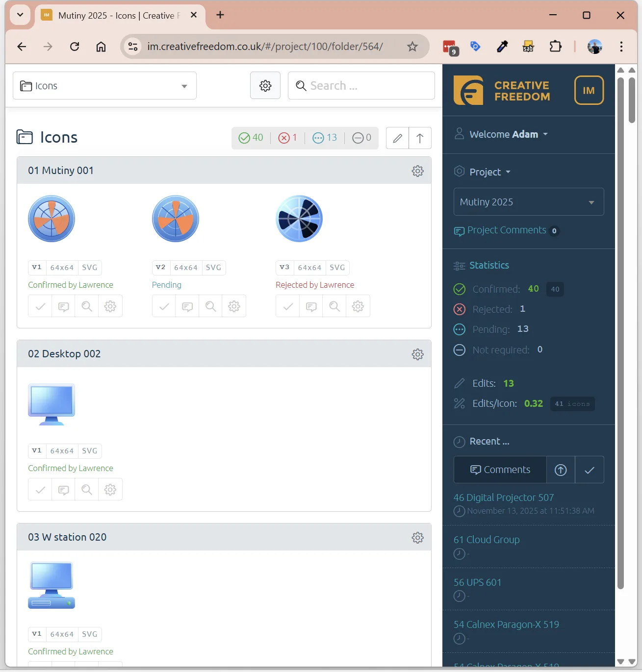
Task: Click the upload arrow icon beside the pencil
Action: (420, 138)
